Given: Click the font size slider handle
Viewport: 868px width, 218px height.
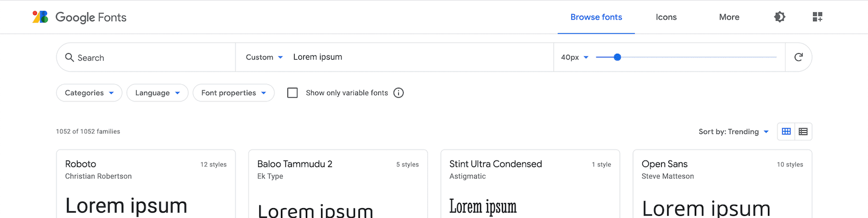Looking at the screenshot, I should pyautogui.click(x=617, y=57).
